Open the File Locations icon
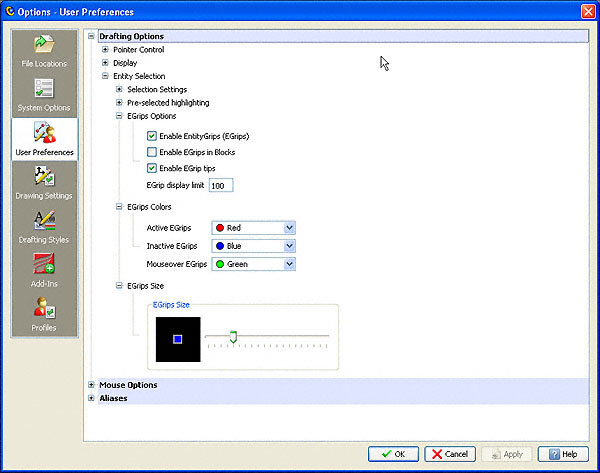600x473 pixels. point(44,44)
